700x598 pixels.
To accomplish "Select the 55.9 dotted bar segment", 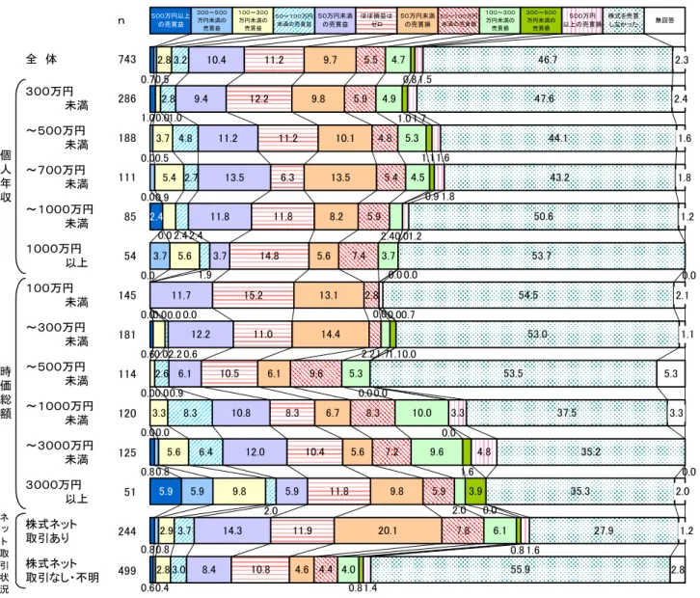I will point(520,570).
